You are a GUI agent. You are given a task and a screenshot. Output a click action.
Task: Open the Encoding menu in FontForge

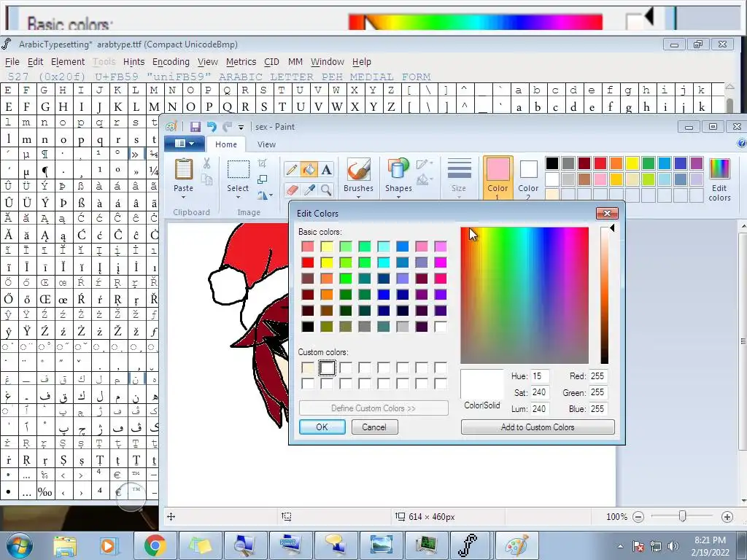click(x=171, y=61)
